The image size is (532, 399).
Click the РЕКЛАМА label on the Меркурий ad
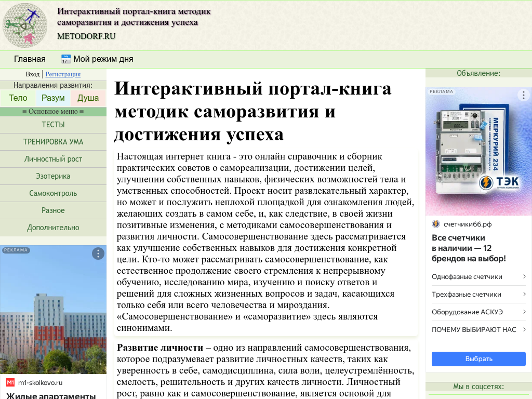pyautogui.click(x=442, y=91)
